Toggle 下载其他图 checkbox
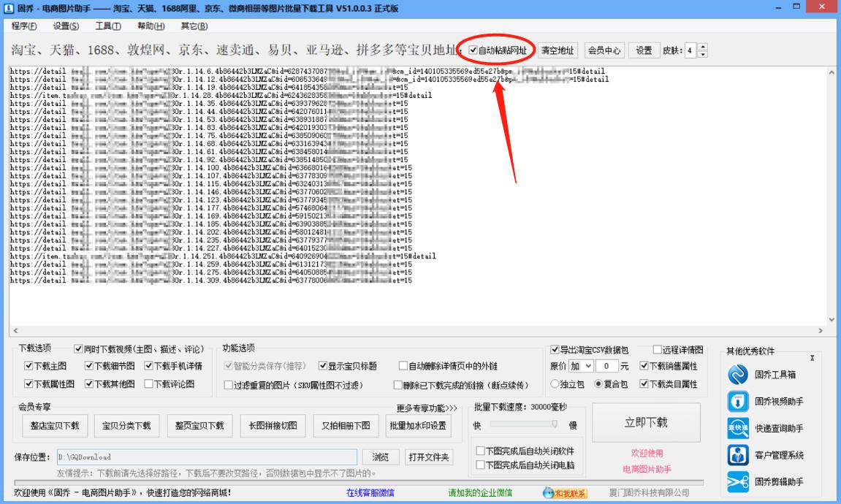Viewport: 841px width, 504px height. (89, 384)
